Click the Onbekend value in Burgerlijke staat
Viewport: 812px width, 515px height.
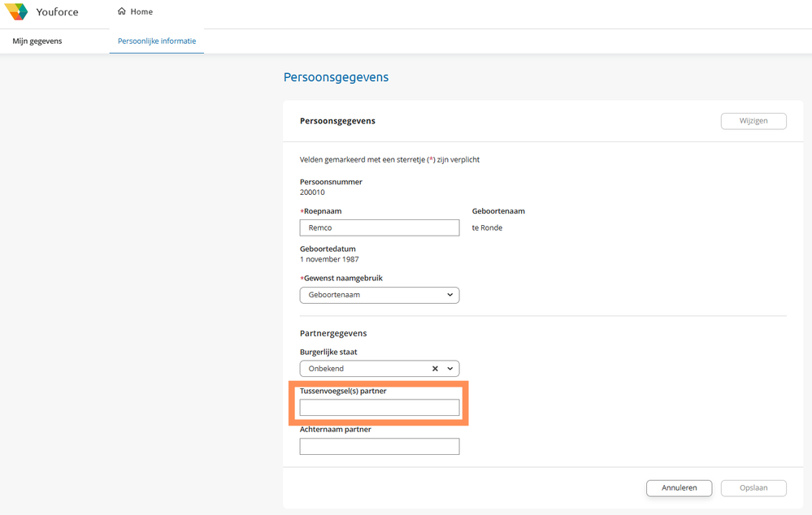click(x=327, y=369)
